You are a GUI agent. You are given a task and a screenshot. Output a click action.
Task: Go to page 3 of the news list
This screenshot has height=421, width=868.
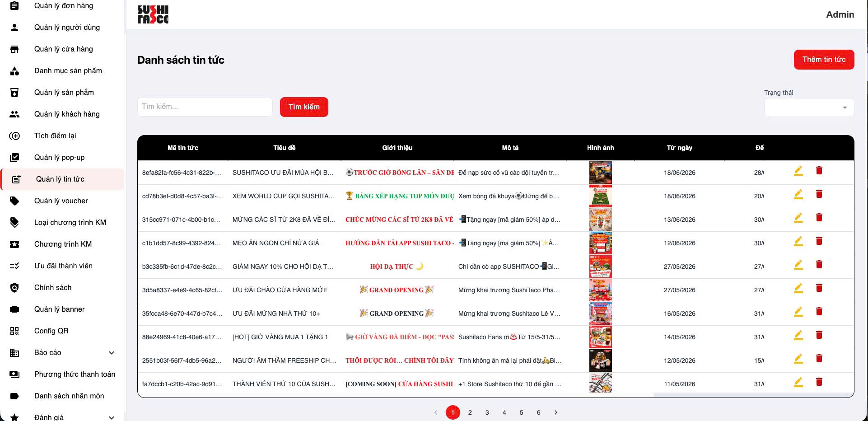point(487,412)
